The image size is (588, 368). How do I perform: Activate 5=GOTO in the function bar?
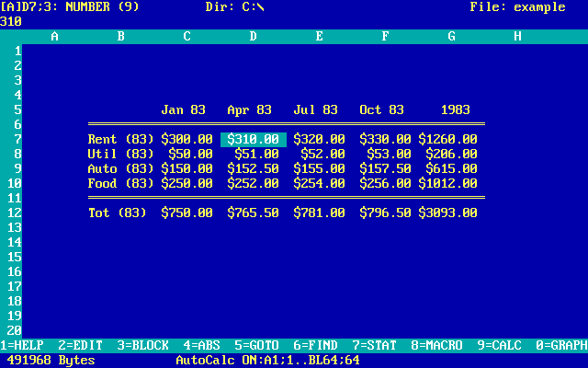[257, 345]
